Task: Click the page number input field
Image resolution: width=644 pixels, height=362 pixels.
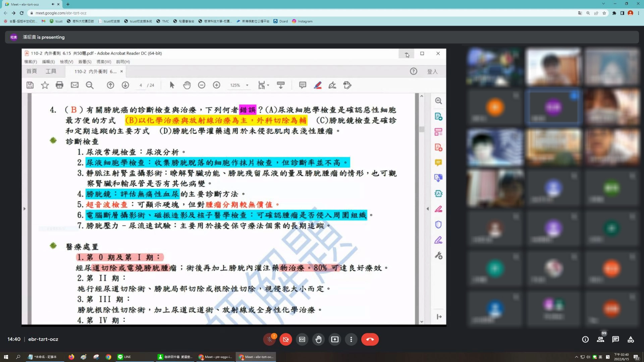Action: coord(141,85)
